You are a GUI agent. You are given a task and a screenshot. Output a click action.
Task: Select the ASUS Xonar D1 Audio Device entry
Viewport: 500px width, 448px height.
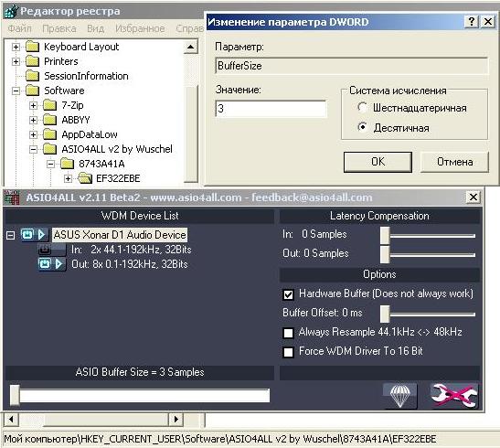point(120,235)
